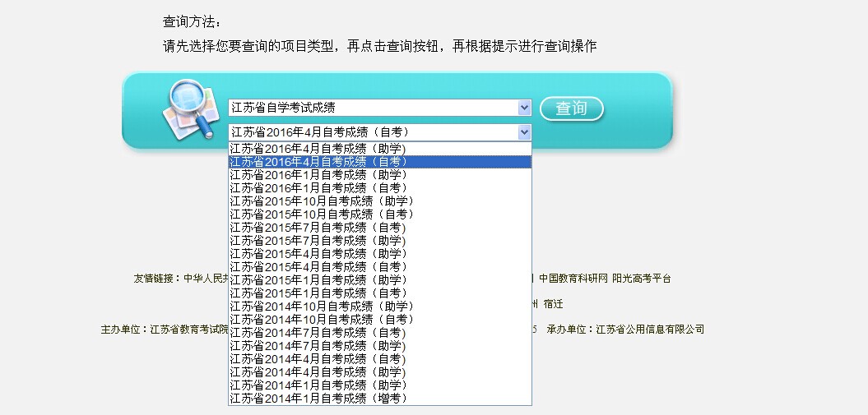Screen dimensions: 868x415
Task: Select 江苏省2014年7月自考成绩（自考） option
Action: click(380, 333)
